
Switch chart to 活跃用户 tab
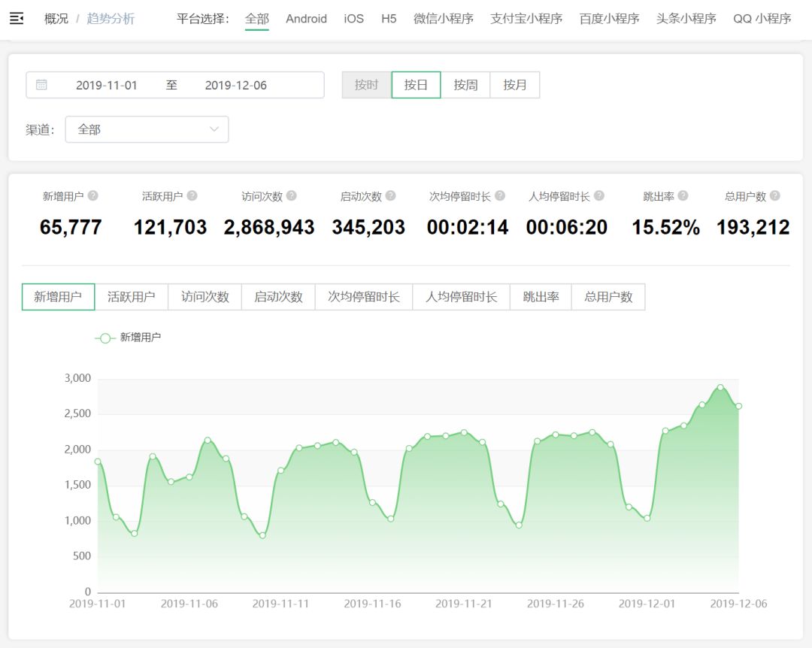(132, 297)
